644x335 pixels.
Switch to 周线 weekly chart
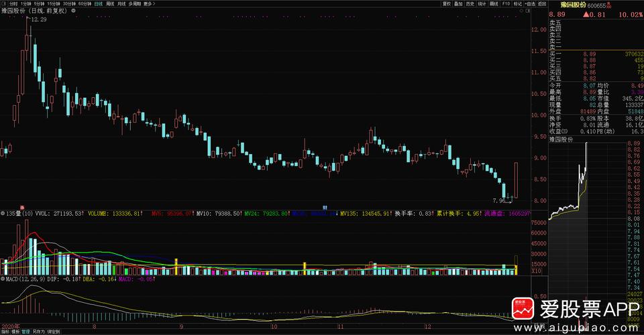[x=110, y=4]
